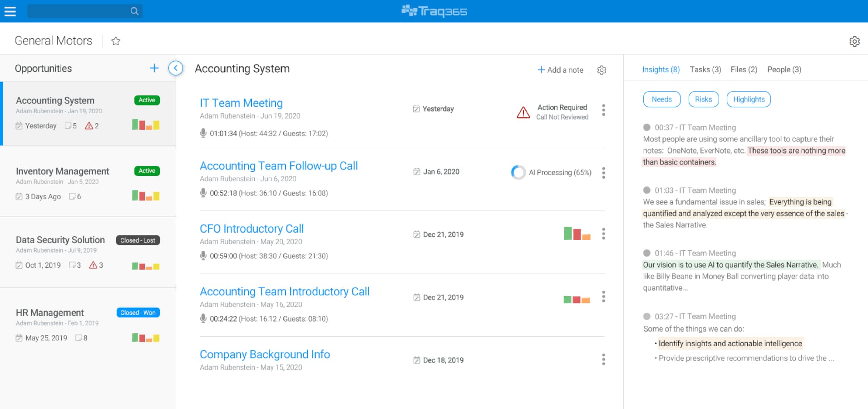Click microphone icon on Accounting Team Introductory Call

(203, 318)
